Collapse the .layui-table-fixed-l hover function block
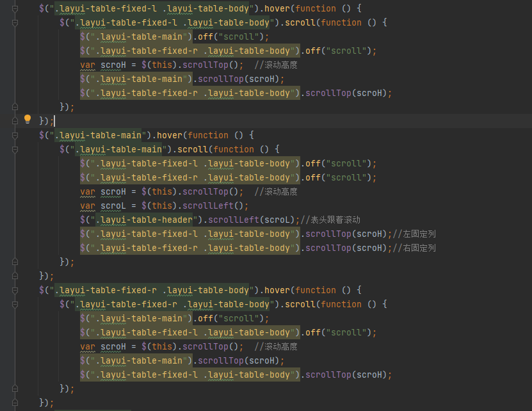This screenshot has width=532, height=411. click(15, 9)
